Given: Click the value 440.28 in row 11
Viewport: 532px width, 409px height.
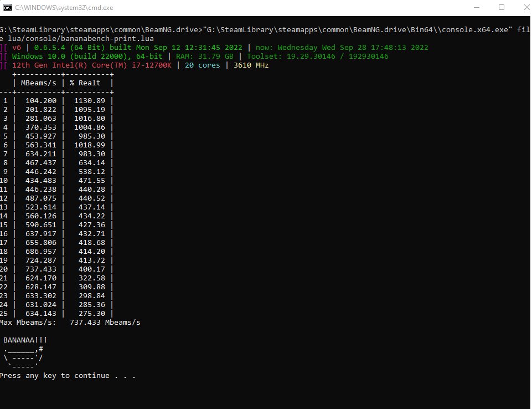Looking at the screenshot, I should coord(92,189).
